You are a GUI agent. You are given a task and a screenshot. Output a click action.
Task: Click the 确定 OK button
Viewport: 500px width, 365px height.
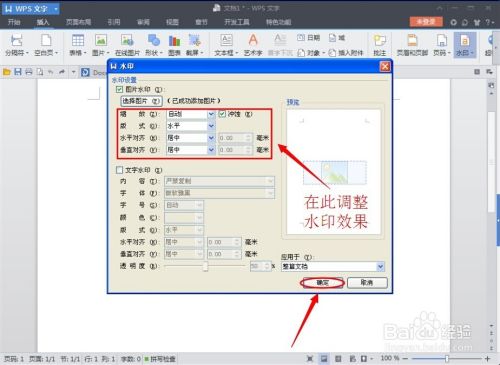tap(323, 283)
